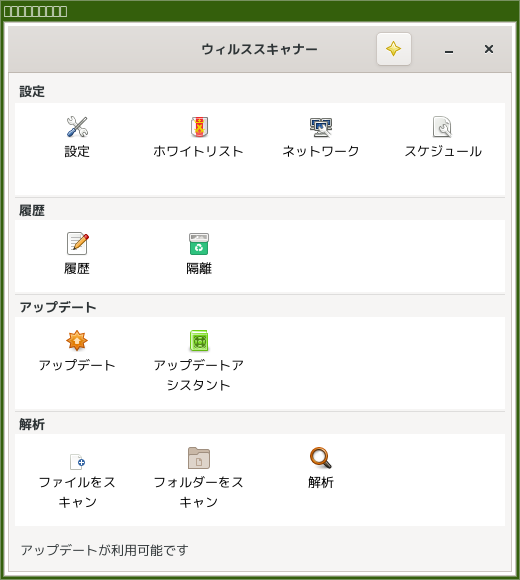520x580 pixels.
Task: Click the green outer window title bar
Action: (x=260, y=11)
